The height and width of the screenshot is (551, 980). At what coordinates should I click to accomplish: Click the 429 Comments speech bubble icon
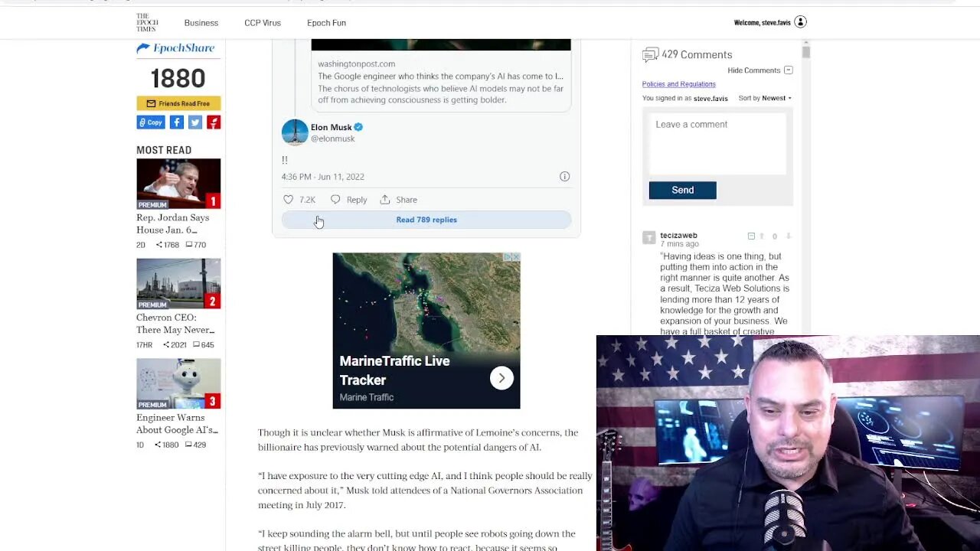pyautogui.click(x=650, y=55)
